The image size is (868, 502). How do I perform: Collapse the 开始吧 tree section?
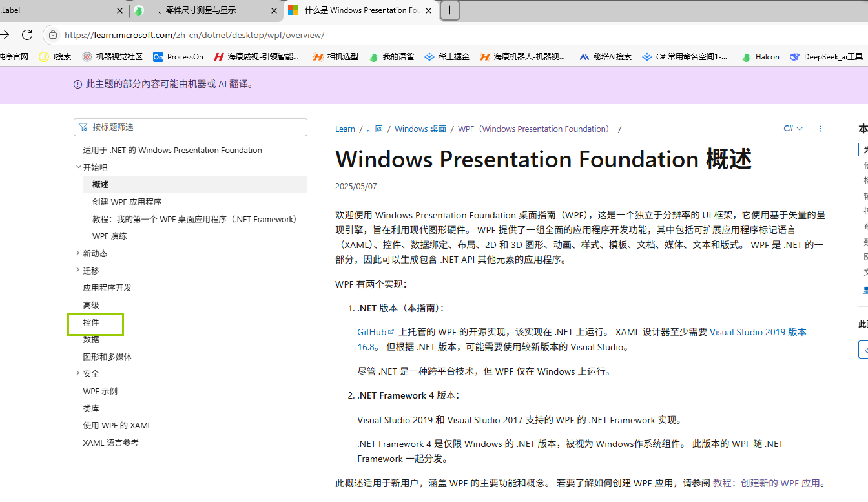(x=78, y=167)
